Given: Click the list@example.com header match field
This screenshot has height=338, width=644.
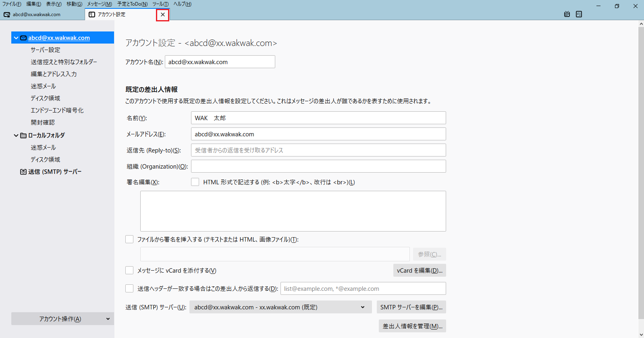Looking at the screenshot, I should click(x=363, y=288).
